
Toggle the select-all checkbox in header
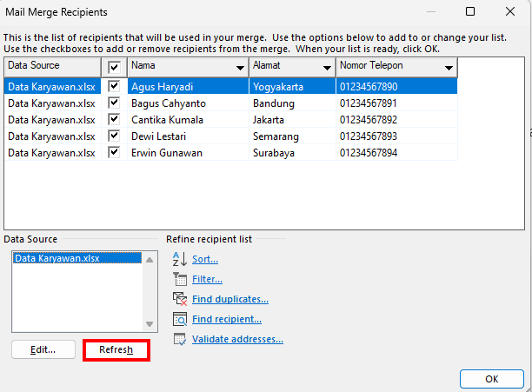[x=114, y=68]
